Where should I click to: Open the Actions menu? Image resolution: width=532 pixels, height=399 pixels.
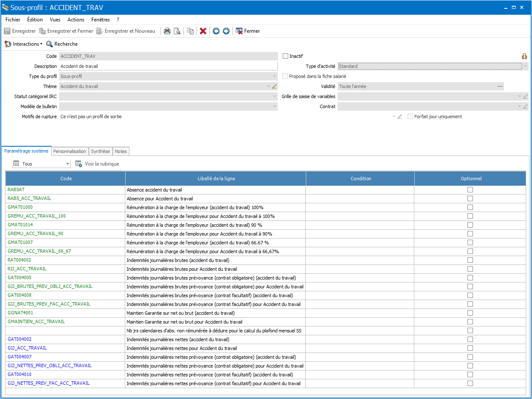tap(76, 20)
